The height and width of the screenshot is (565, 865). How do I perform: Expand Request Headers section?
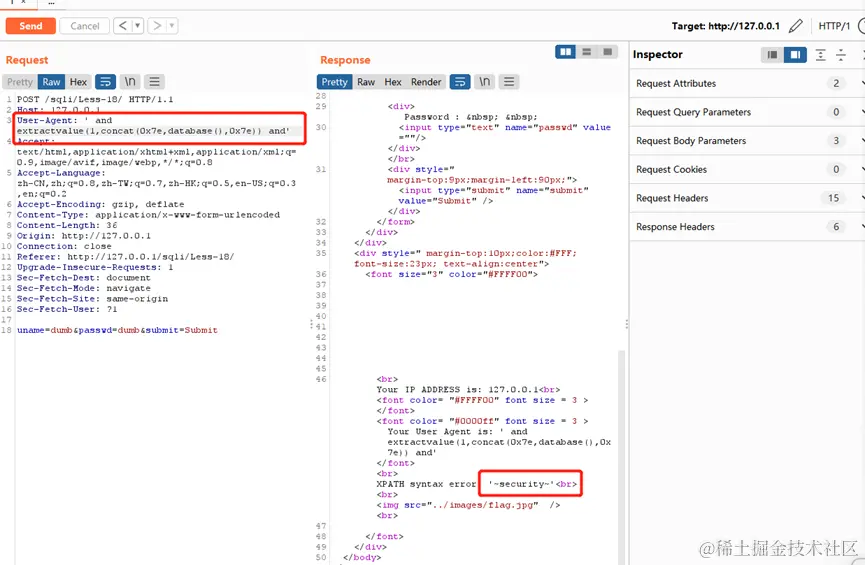(x=747, y=198)
